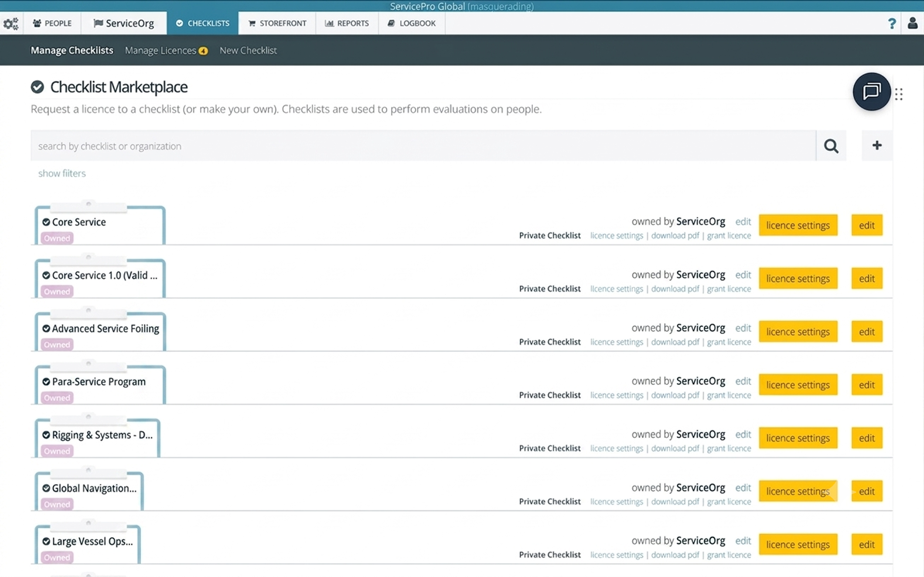Click the Owned tag on Core Service
The width and height of the screenshot is (924, 577).
click(x=57, y=239)
